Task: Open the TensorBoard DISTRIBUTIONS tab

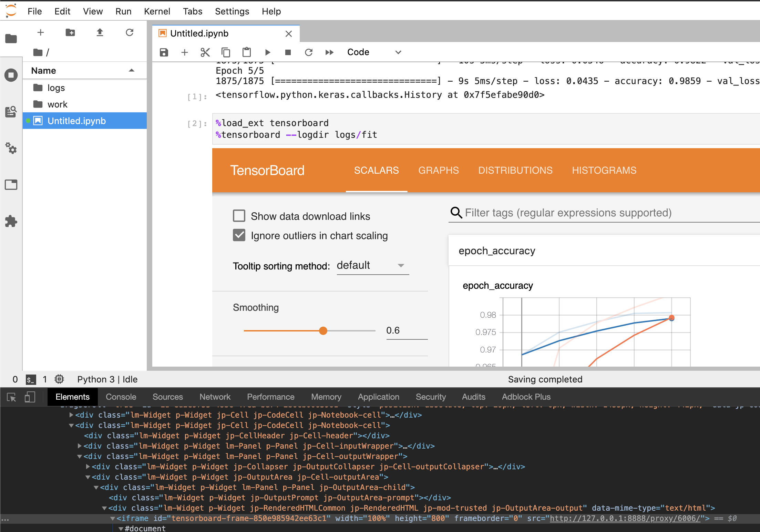Action: point(515,170)
